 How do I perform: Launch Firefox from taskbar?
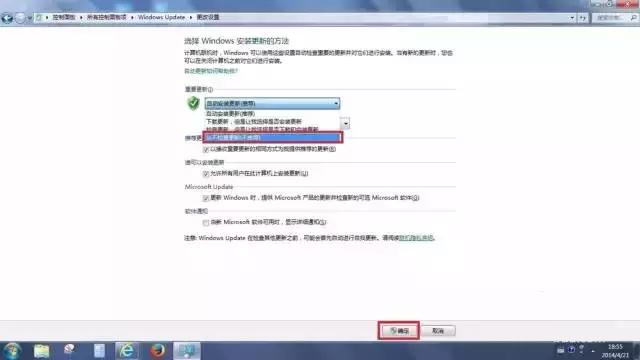[157, 351]
